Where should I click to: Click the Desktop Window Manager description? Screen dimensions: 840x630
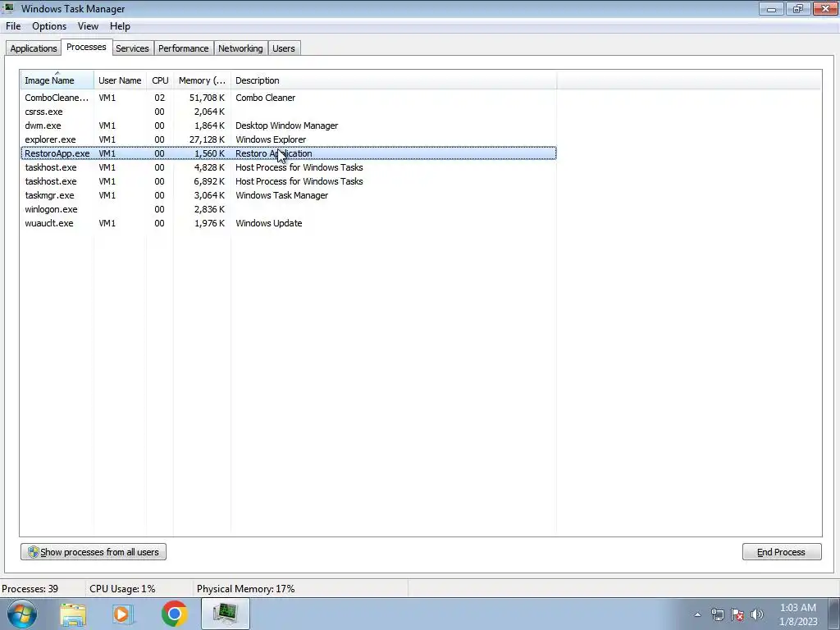tap(286, 126)
